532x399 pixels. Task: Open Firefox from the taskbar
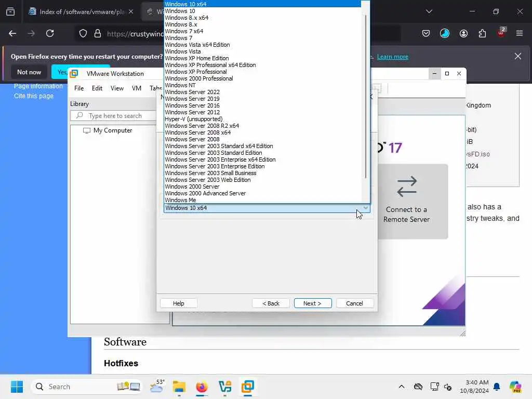click(x=202, y=387)
